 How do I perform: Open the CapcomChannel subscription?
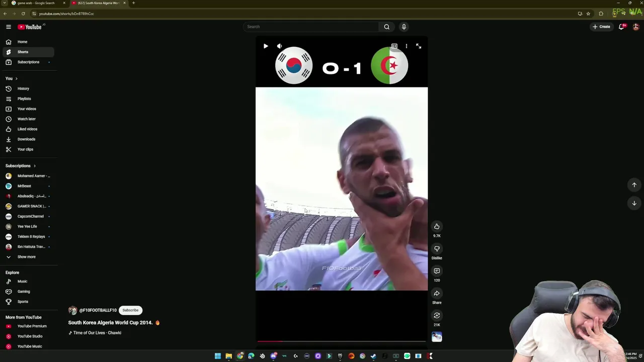pos(28,216)
